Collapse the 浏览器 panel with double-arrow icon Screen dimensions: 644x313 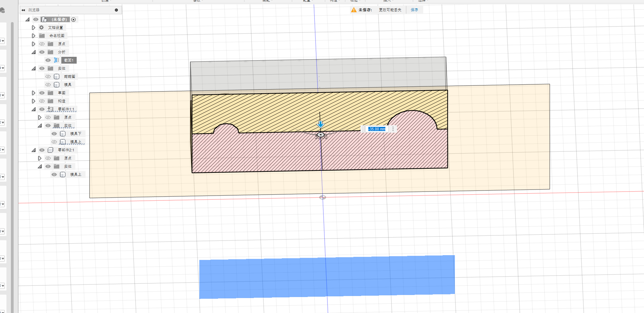[23, 10]
